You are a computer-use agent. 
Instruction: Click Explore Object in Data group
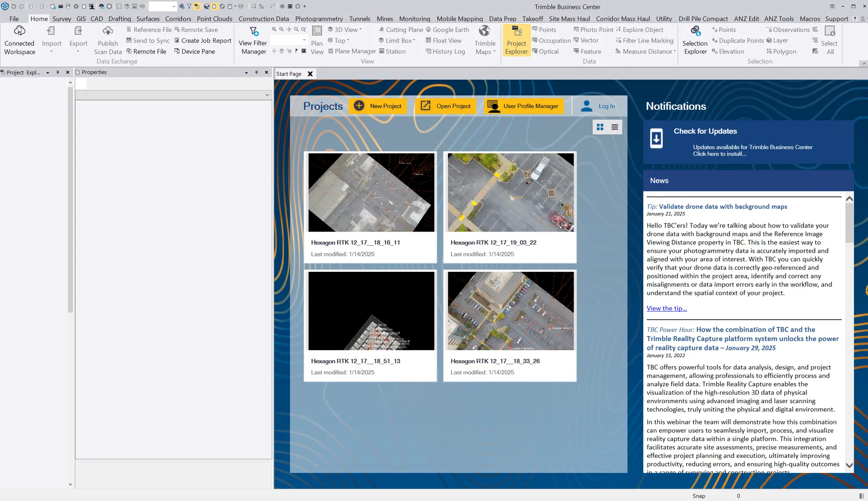coord(639,30)
